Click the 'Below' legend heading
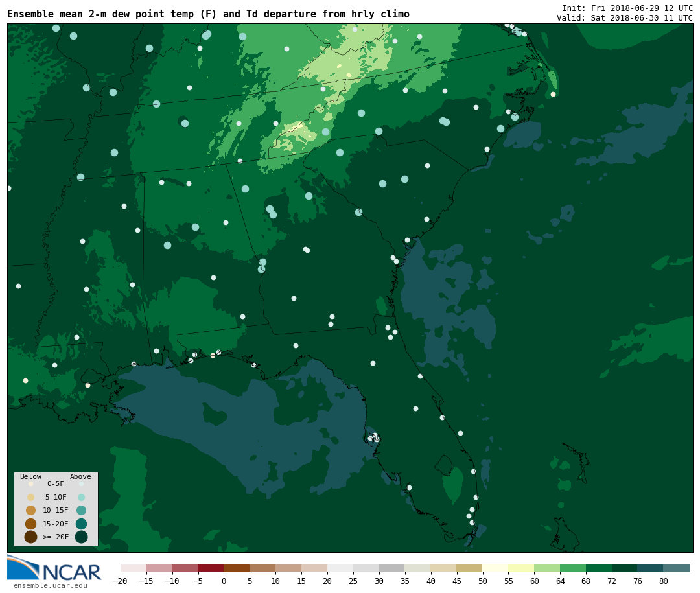Screen dimensions: 700x593 click(31, 476)
